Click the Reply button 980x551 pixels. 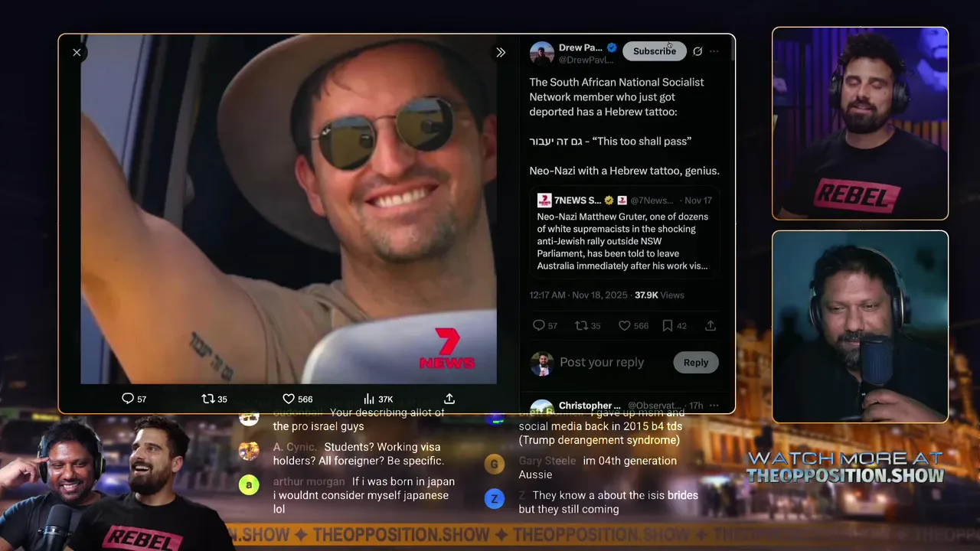click(x=696, y=362)
